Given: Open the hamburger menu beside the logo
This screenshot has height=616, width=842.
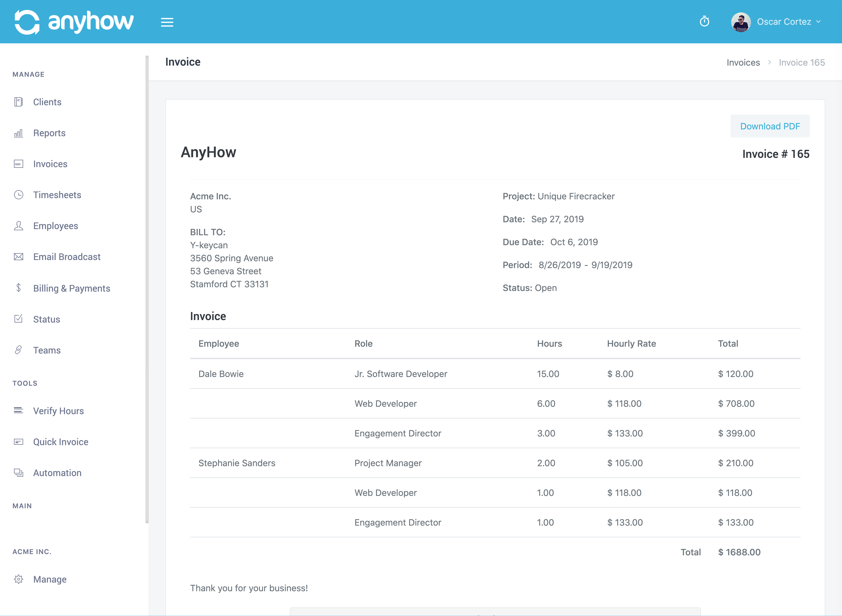Looking at the screenshot, I should (167, 22).
